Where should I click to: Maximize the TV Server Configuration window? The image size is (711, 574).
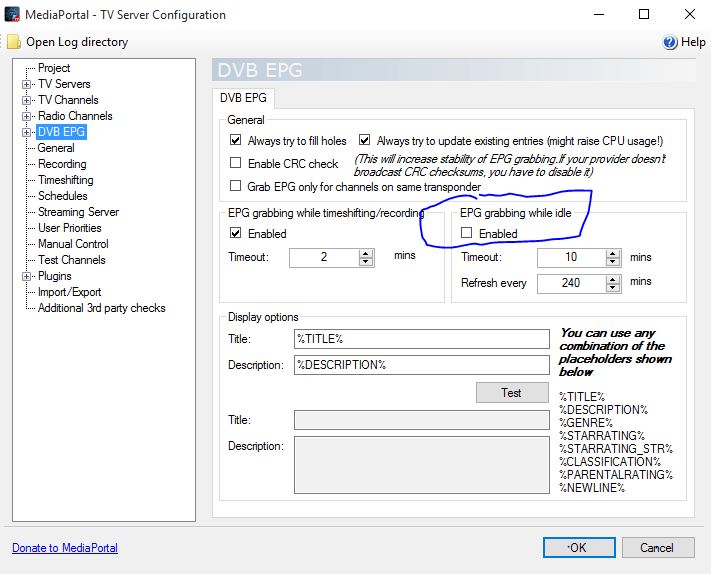pos(644,14)
